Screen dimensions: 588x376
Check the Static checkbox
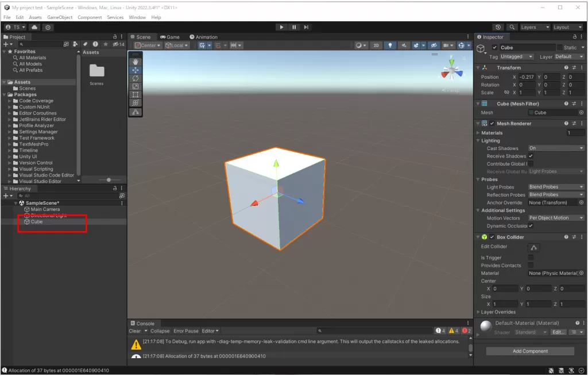click(x=560, y=48)
